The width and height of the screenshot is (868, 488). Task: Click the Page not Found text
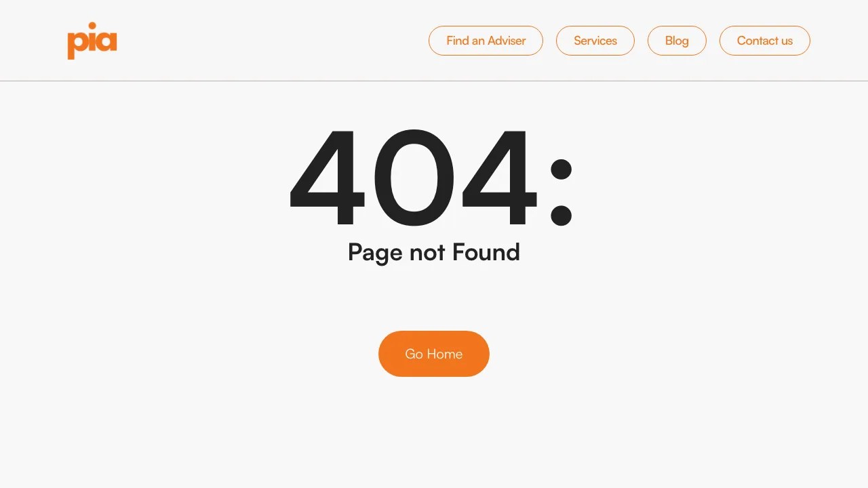pos(434,252)
